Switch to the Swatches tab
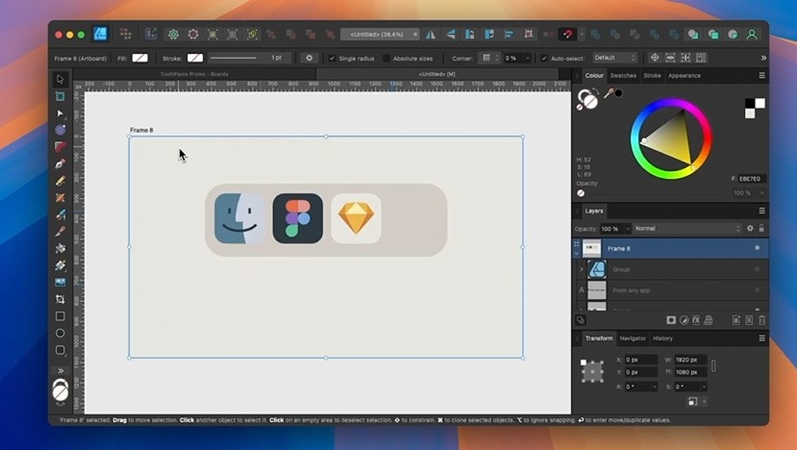797x450 pixels. pos(623,75)
